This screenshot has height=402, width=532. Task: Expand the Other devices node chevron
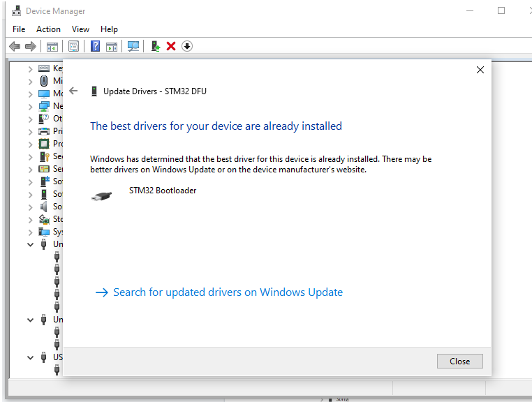pos(30,119)
